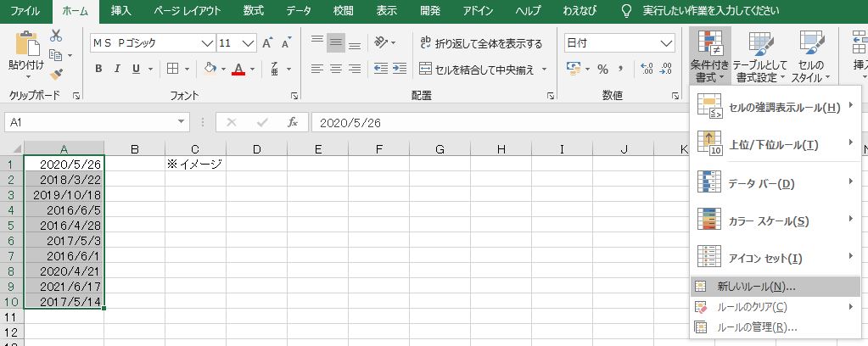This screenshot has width=868, height=346.
Task: Open Merge and Center dropdown arrow
Action: coord(544,70)
